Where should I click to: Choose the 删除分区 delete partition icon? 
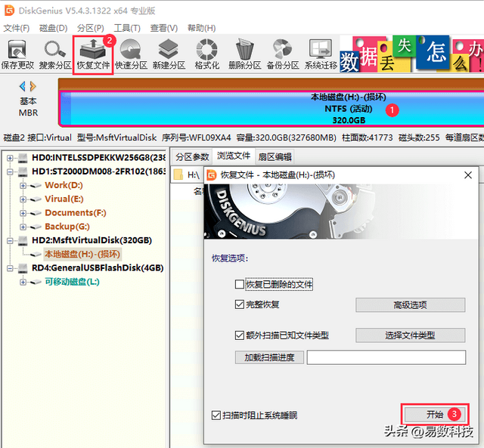(x=244, y=54)
